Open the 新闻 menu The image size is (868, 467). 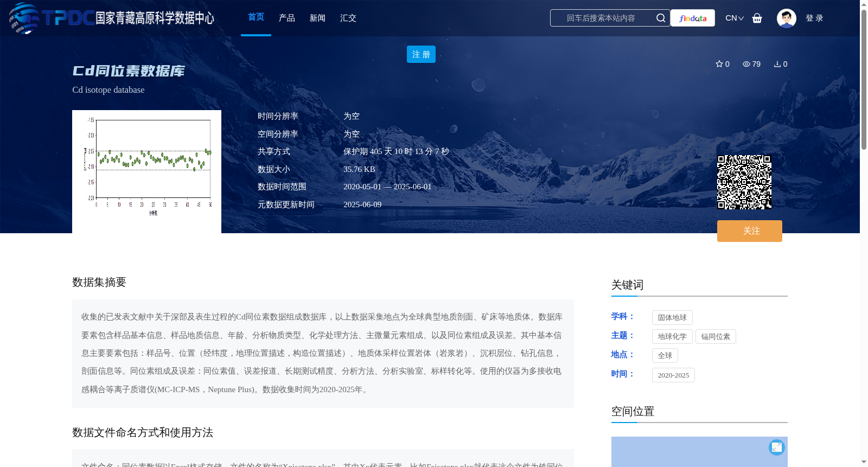point(317,18)
